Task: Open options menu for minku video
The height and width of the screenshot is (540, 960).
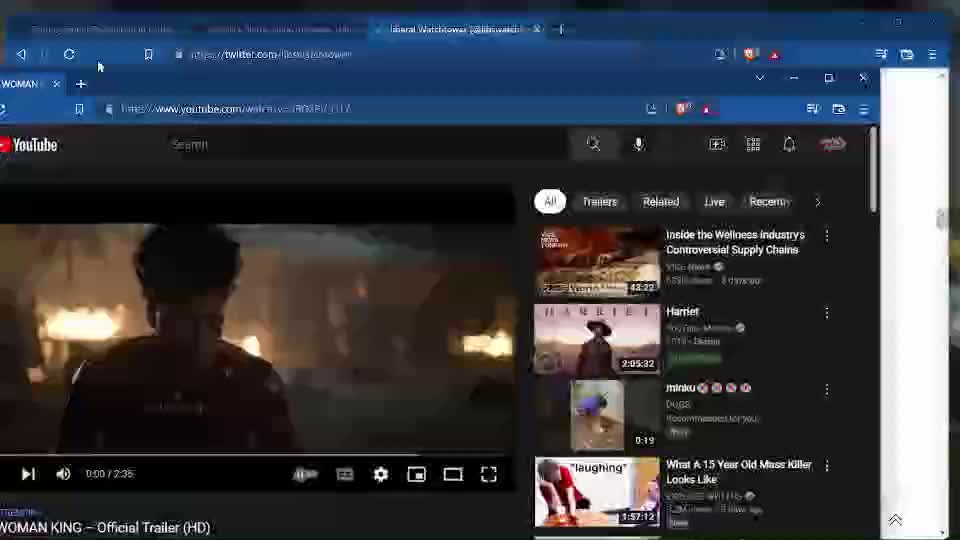Action: coord(827,389)
